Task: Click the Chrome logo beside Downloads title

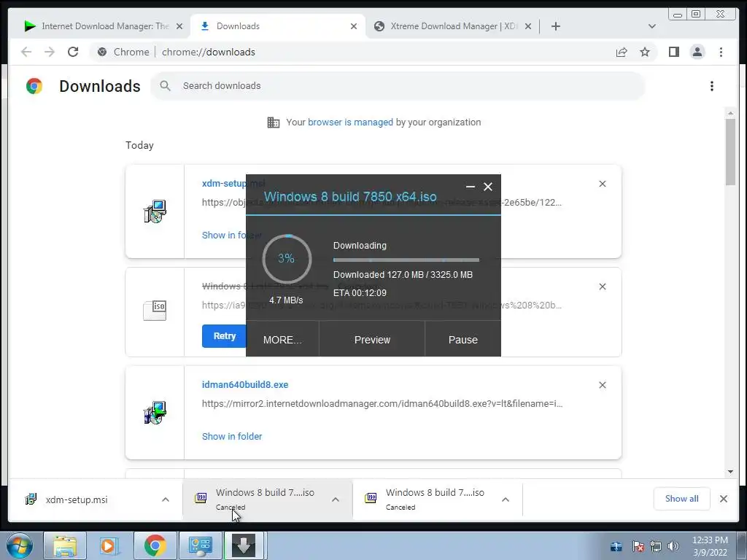Action: click(x=34, y=86)
